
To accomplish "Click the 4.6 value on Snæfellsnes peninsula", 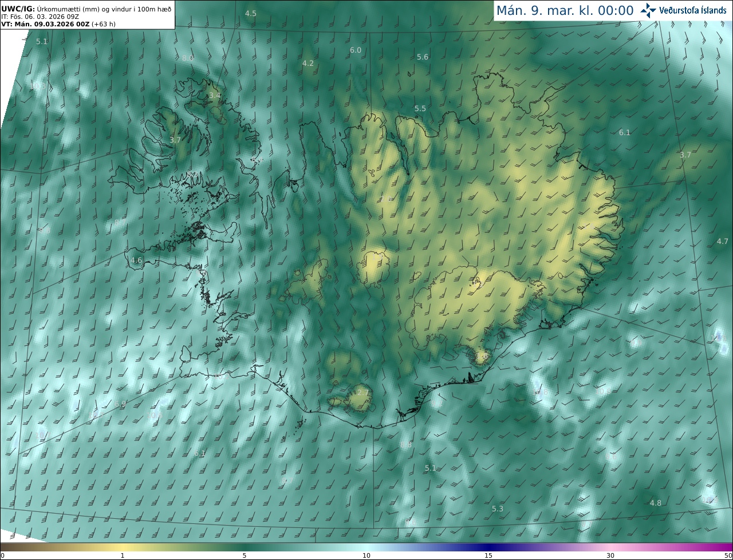I will [x=136, y=260].
